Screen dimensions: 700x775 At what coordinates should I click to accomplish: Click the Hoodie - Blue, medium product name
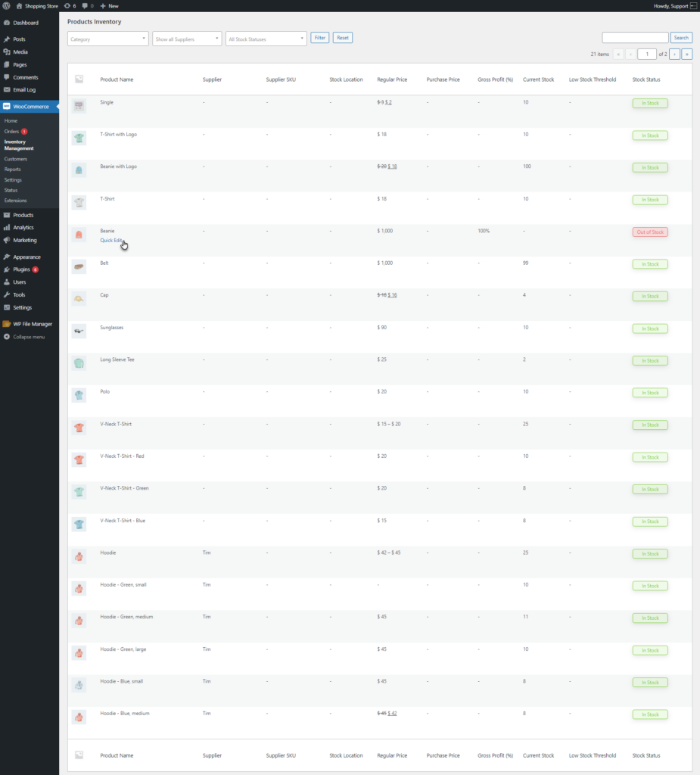tap(125, 713)
